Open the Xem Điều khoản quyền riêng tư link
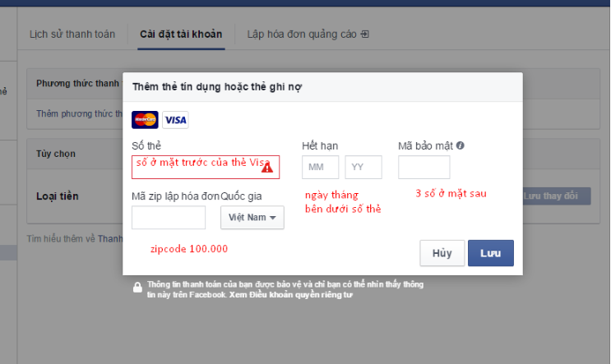Image resolution: width=611 pixels, height=364 pixels. tap(290, 295)
